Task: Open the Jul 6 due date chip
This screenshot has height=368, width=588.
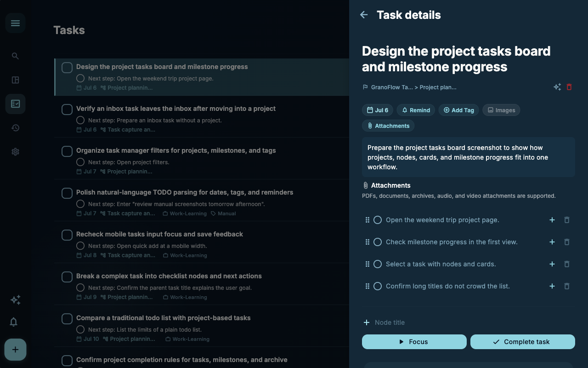Action: (x=378, y=110)
